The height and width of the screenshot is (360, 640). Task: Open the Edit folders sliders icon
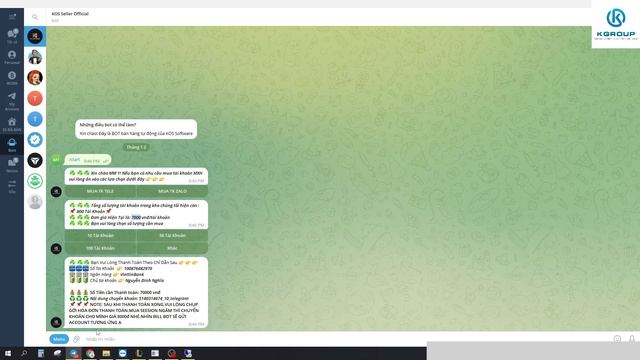12,186
